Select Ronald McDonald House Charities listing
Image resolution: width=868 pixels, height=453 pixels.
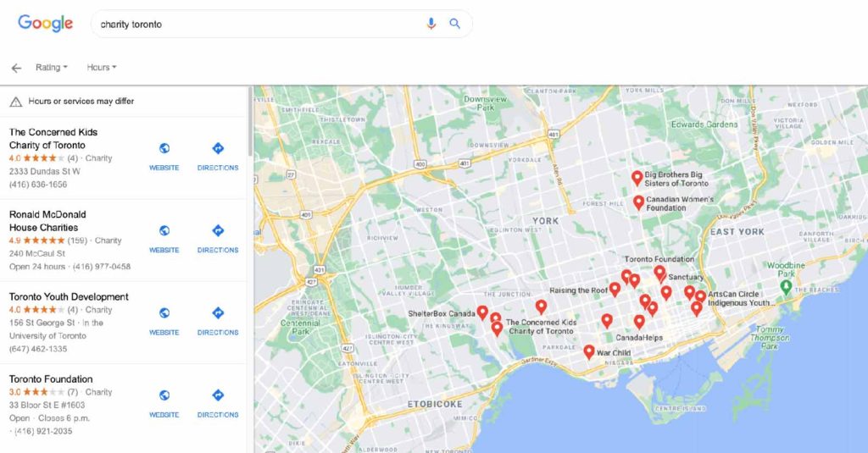[x=47, y=221]
